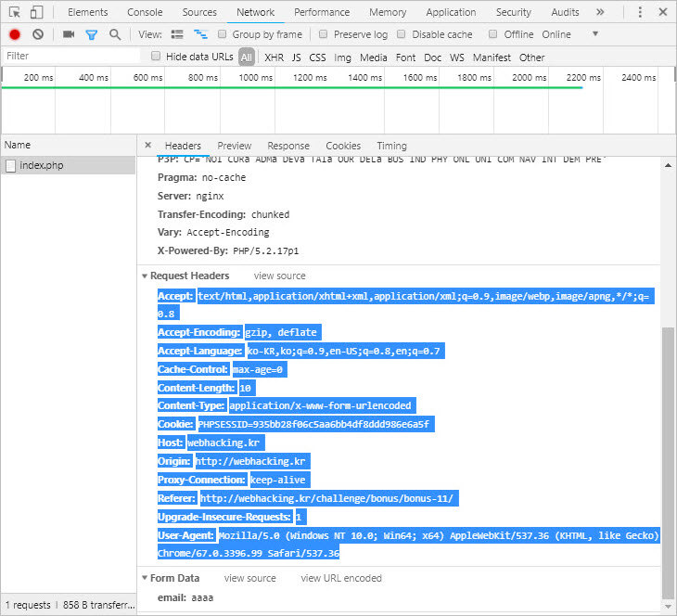Check the Disable cache option
This screenshot has height=616, width=677.
(x=401, y=34)
